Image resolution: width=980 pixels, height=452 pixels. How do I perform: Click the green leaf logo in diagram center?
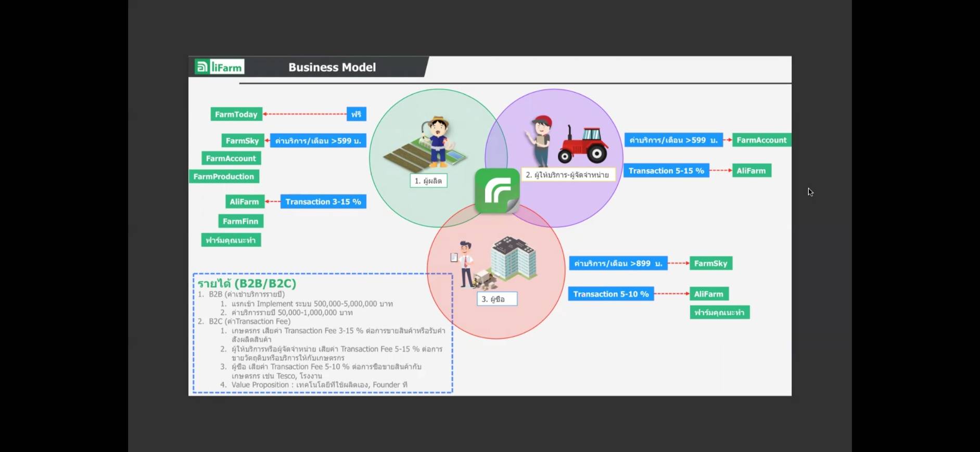click(497, 191)
